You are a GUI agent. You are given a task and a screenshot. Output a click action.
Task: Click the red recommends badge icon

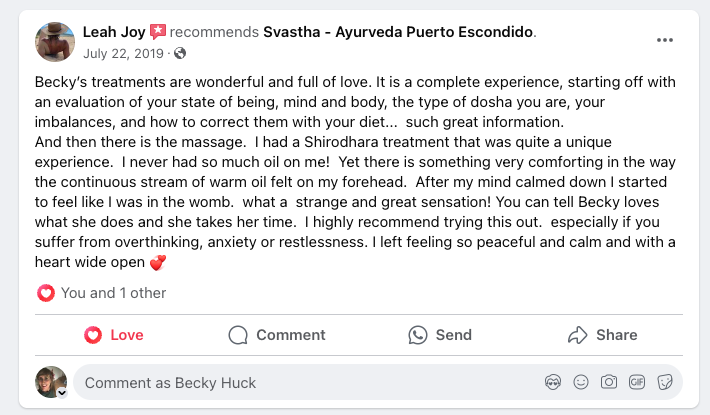click(157, 32)
